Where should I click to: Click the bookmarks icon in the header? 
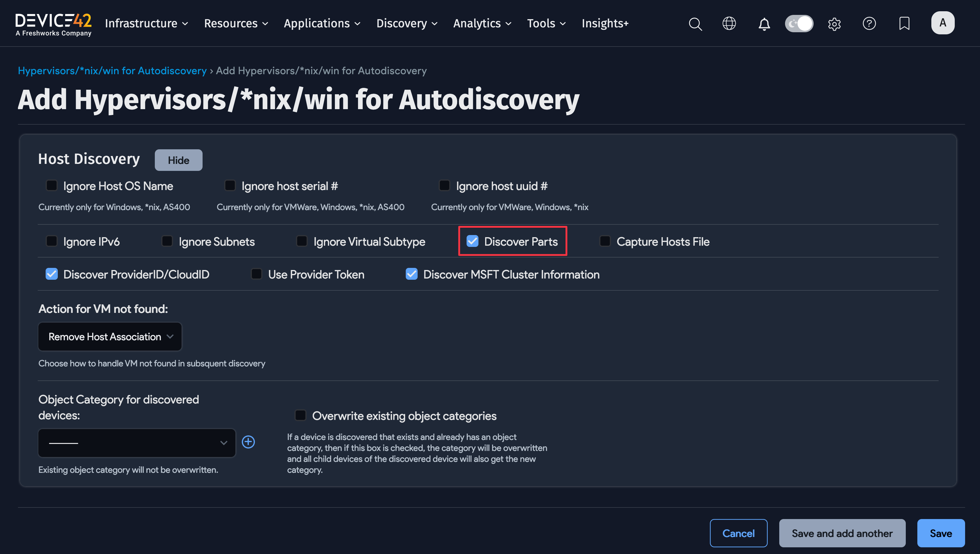tap(904, 24)
